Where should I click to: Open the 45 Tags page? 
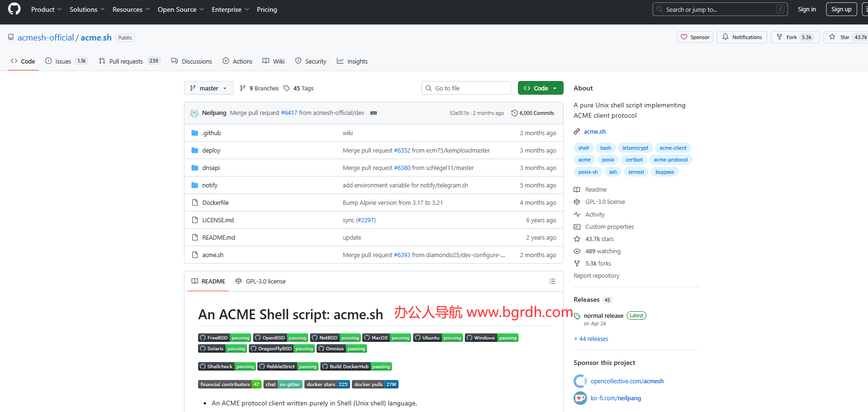coord(299,88)
